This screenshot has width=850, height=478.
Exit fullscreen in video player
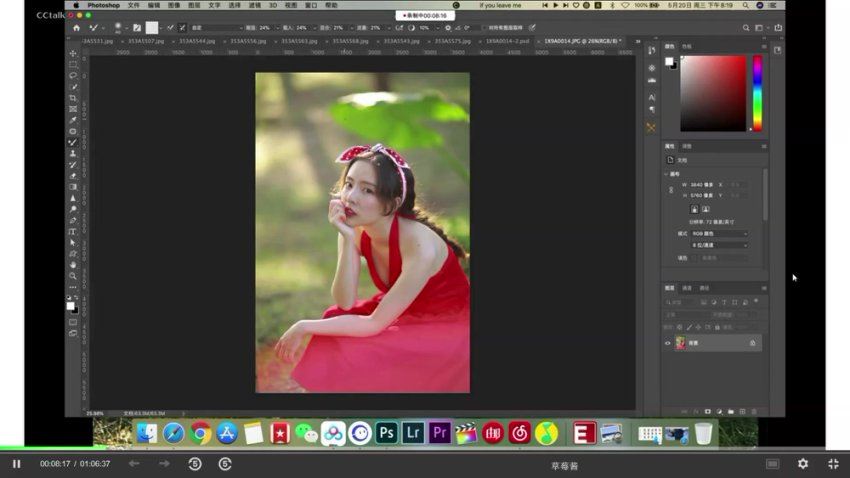(x=833, y=464)
